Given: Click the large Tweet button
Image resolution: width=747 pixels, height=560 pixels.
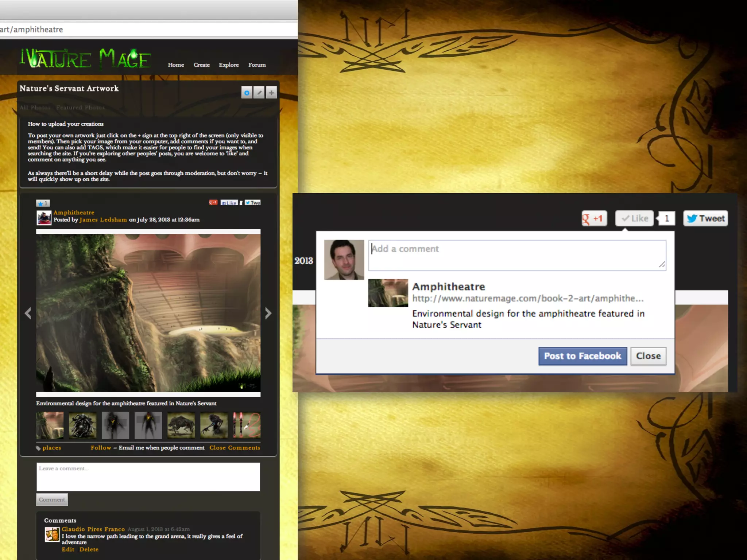Looking at the screenshot, I should pos(705,218).
